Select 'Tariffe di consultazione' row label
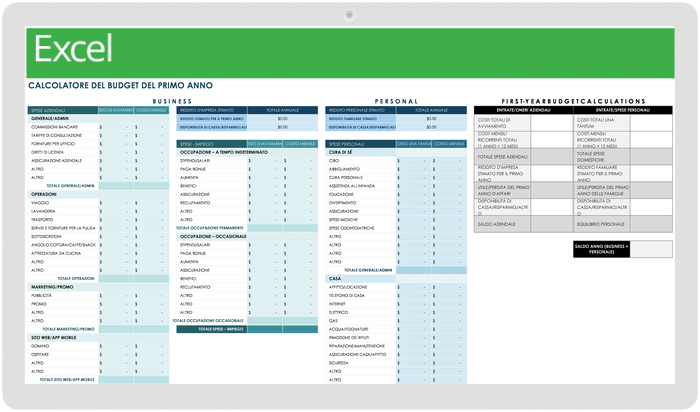 pos(56,136)
